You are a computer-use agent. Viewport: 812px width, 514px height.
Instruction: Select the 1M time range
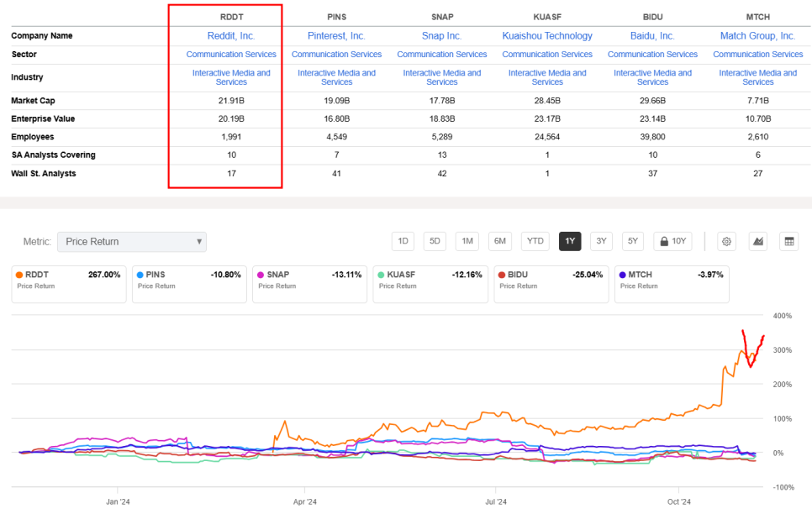point(467,241)
